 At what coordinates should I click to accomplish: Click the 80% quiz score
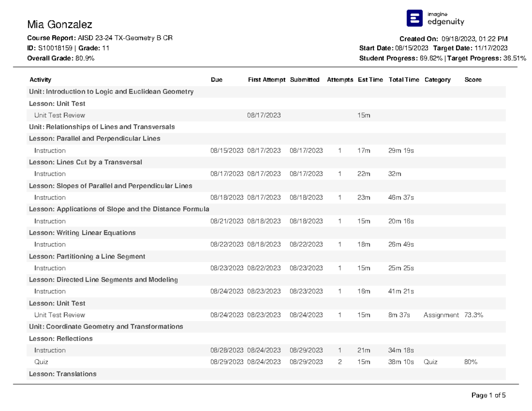(x=471, y=362)
